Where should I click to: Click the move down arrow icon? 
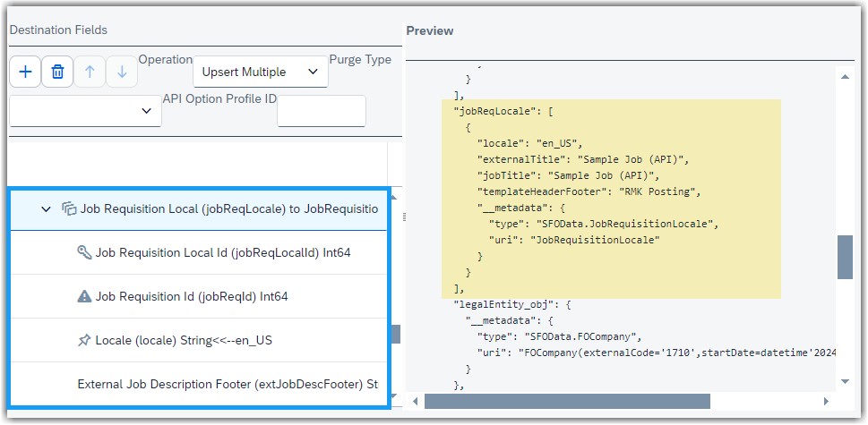122,72
